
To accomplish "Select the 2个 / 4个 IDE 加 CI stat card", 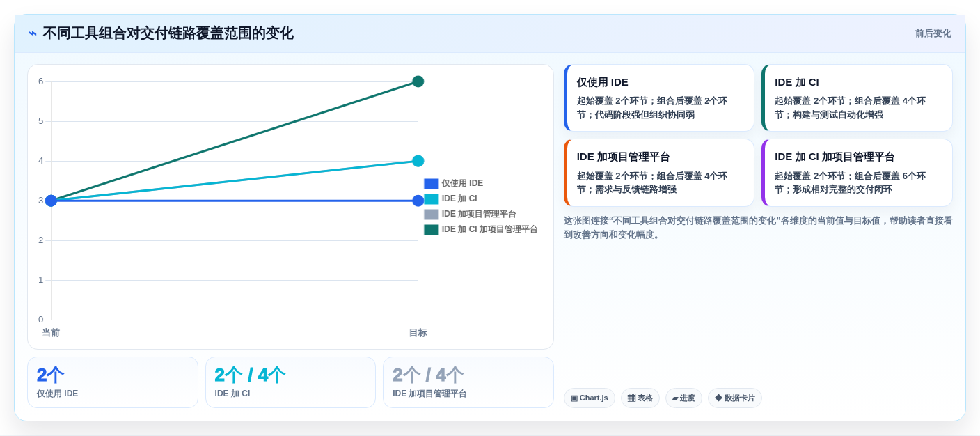I will [290, 382].
